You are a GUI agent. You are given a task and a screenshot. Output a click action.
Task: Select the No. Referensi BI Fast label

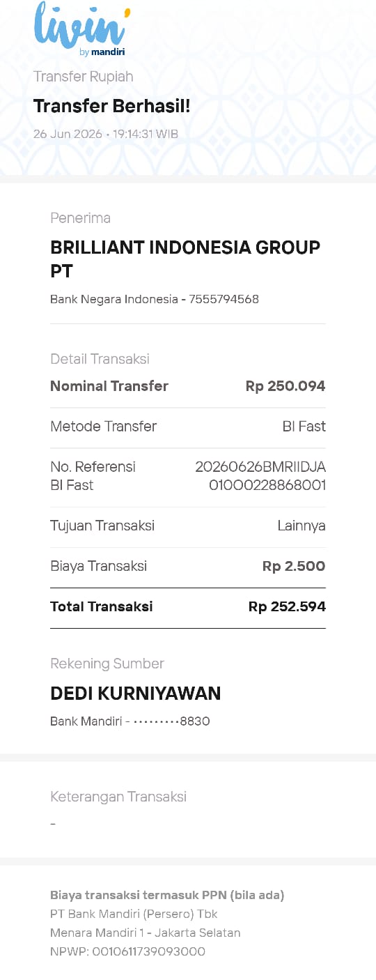click(x=93, y=476)
